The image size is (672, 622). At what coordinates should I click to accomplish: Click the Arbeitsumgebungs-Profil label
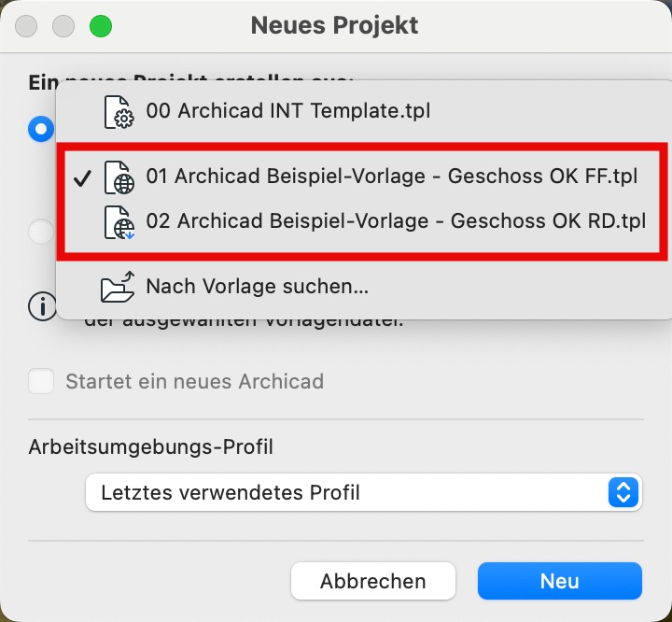[150, 447]
